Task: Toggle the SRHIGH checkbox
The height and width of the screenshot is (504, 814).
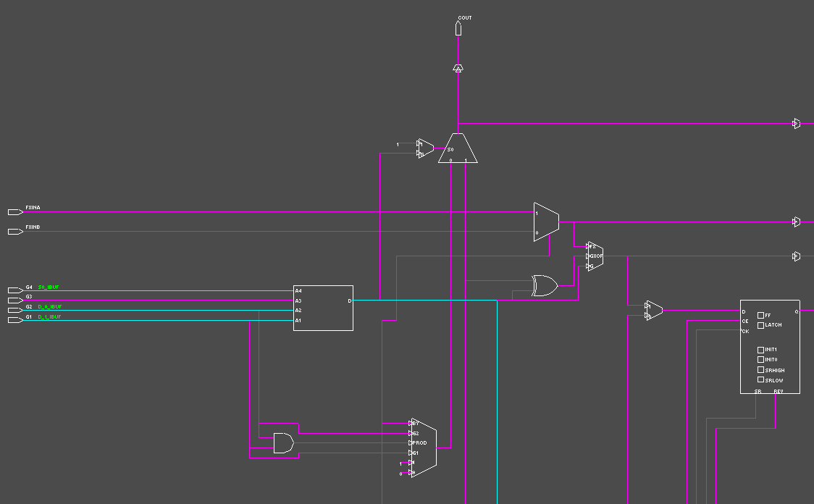Action: pyautogui.click(x=760, y=370)
